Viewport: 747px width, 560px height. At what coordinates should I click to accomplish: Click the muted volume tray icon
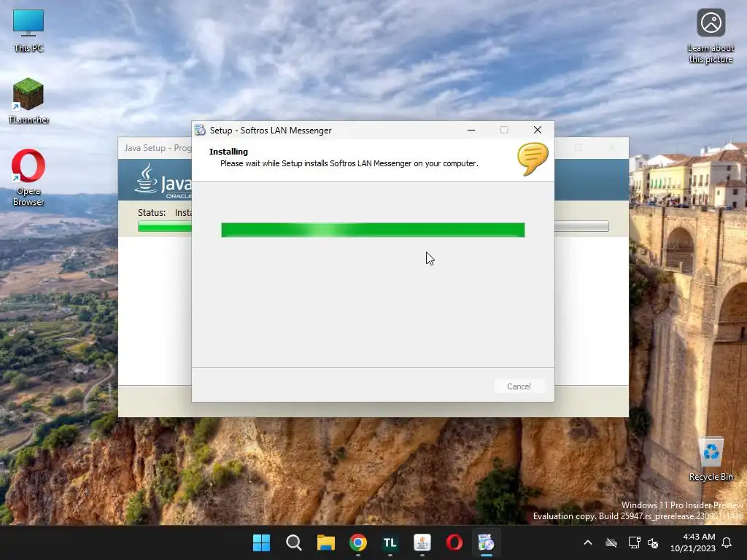pos(653,542)
